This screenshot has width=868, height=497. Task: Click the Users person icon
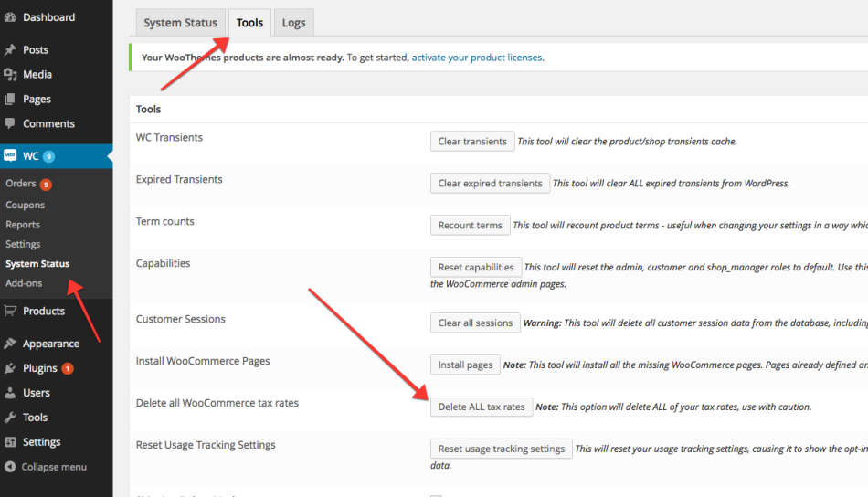pyautogui.click(x=10, y=393)
